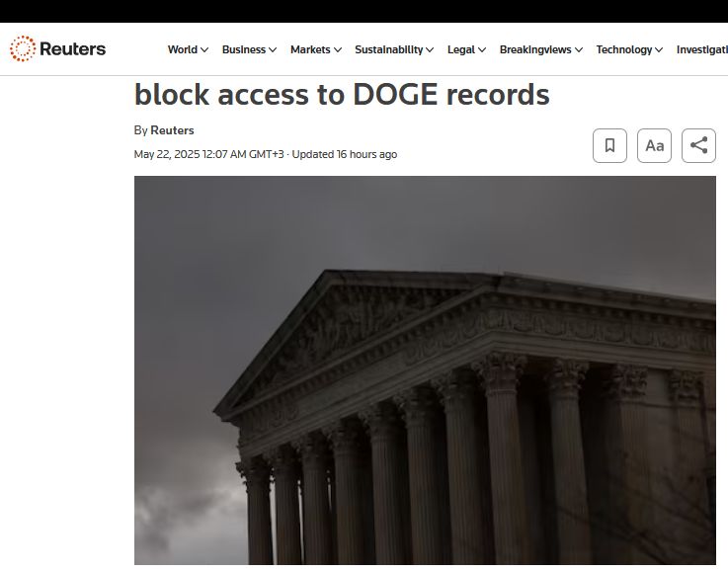The height and width of the screenshot is (572, 728).
Task: Click the Reuters wordmark to go home
Action: (x=72, y=48)
